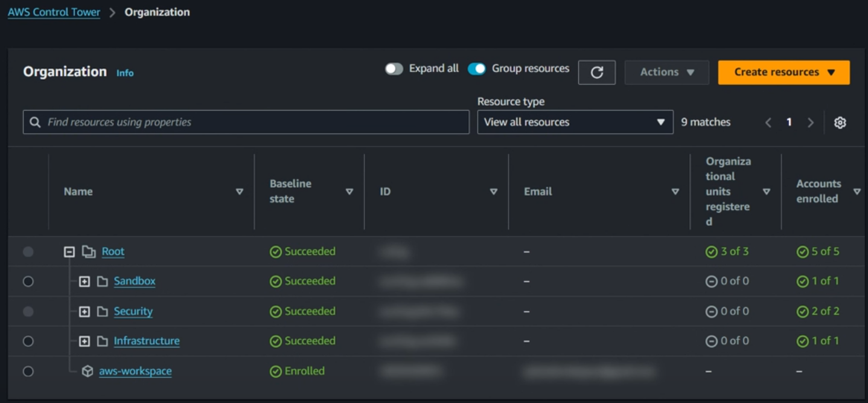
Task: Click the Security '0 of 0' status icon
Action: (712, 312)
